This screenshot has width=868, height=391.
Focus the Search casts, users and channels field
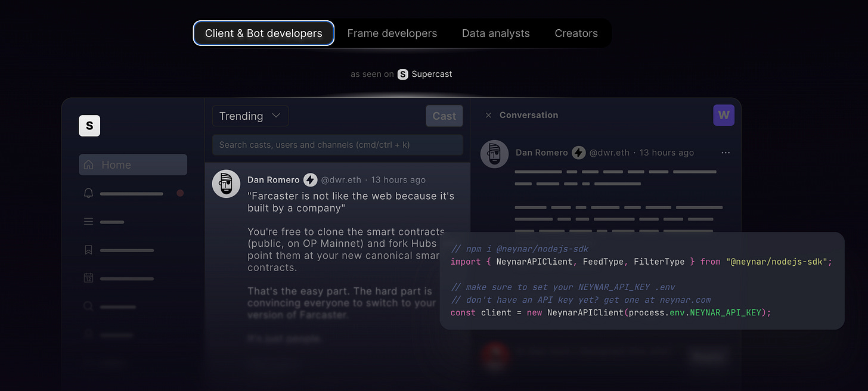[337, 145]
